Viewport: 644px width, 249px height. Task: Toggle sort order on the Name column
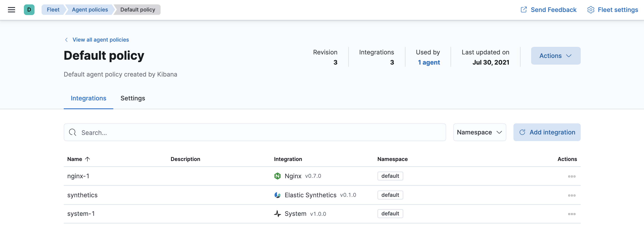coord(78,159)
